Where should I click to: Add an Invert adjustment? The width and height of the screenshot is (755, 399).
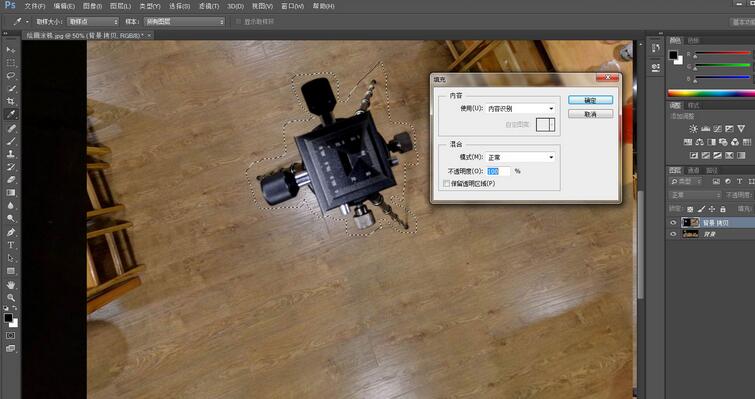pos(694,155)
